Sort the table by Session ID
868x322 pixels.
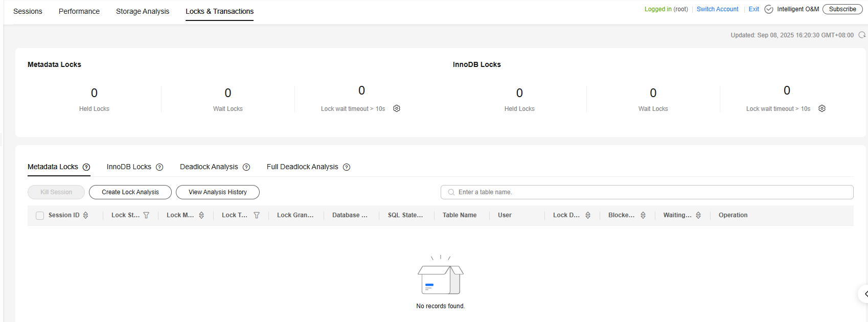pyautogui.click(x=86, y=215)
